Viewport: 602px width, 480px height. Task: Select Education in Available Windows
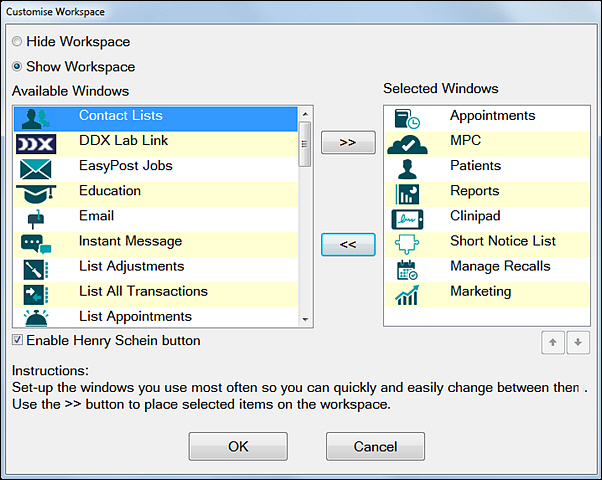pos(156,194)
